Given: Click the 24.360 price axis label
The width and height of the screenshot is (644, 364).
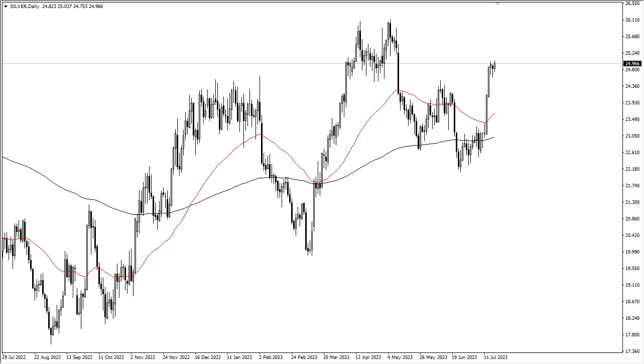Looking at the screenshot, I should pyautogui.click(x=632, y=85).
